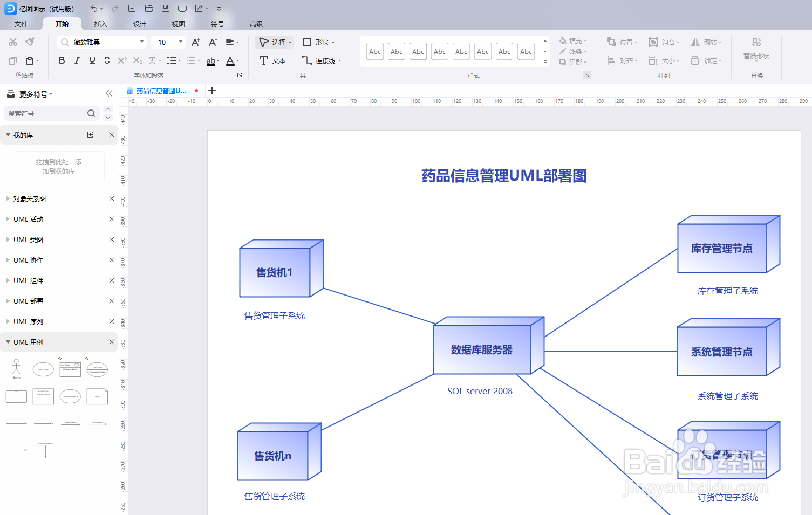Toggle bold formatting on selected text

62,60
